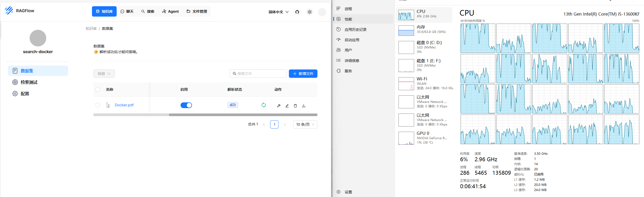This screenshot has width=644, height=197.
Task: Check the Docker.pdf row checkbox
Action: tap(98, 105)
